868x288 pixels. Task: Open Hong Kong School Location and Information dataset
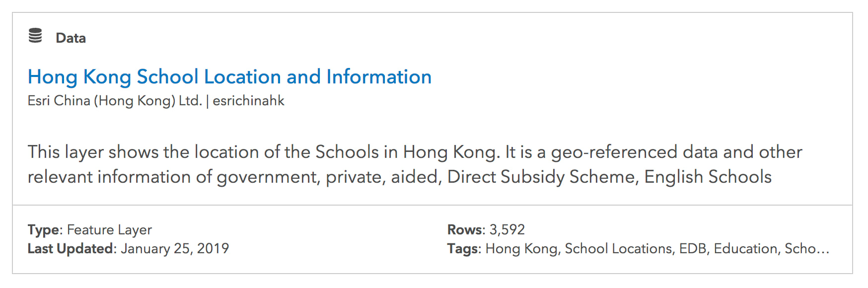coord(229,77)
